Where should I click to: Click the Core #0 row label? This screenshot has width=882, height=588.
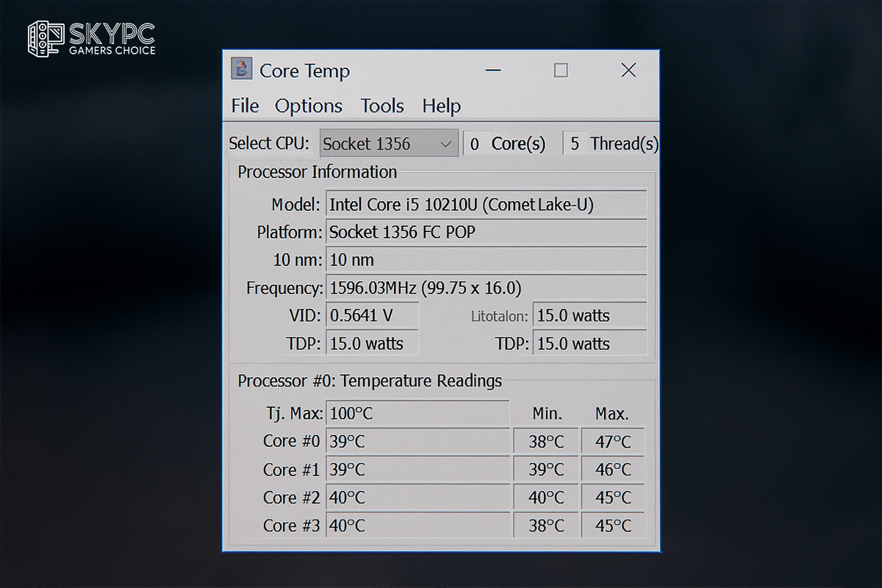[x=292, y=441]
